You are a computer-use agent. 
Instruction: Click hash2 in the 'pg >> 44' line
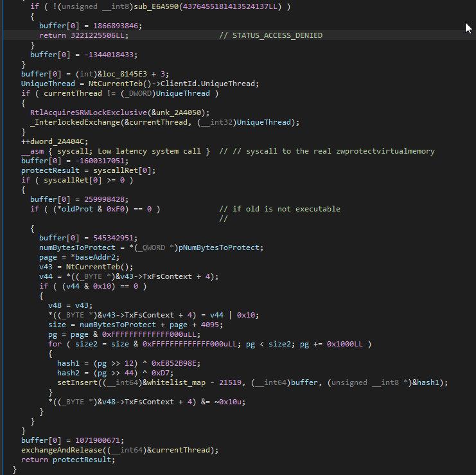pyautogui.click(x=68, y=373)
